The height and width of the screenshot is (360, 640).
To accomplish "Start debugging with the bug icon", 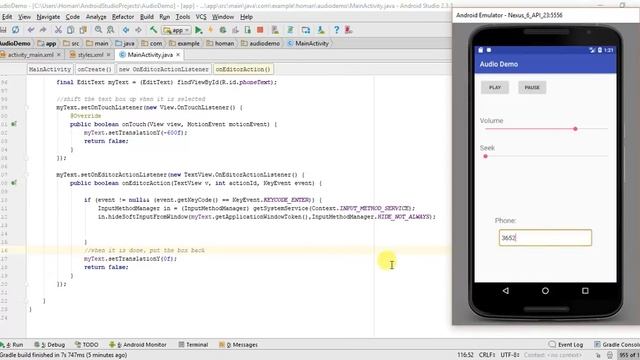I will click(223, 30).
